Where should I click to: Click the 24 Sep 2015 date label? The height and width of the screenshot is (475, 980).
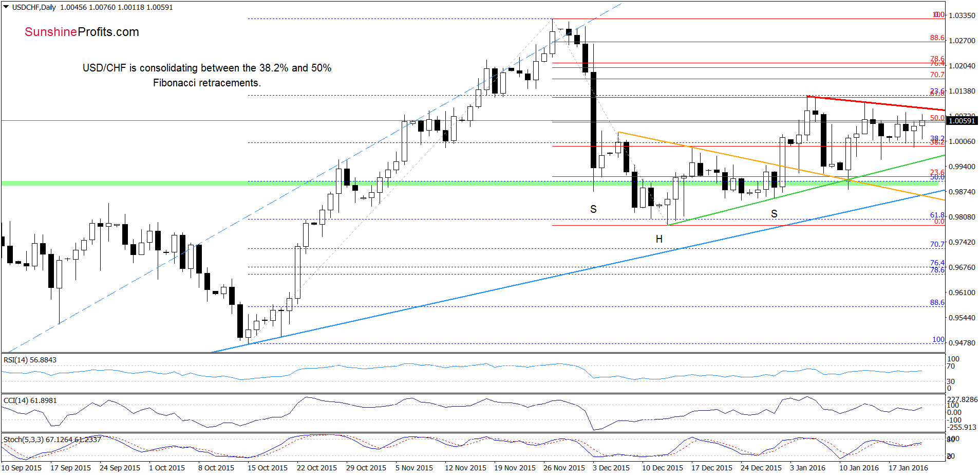pos(120,468)
